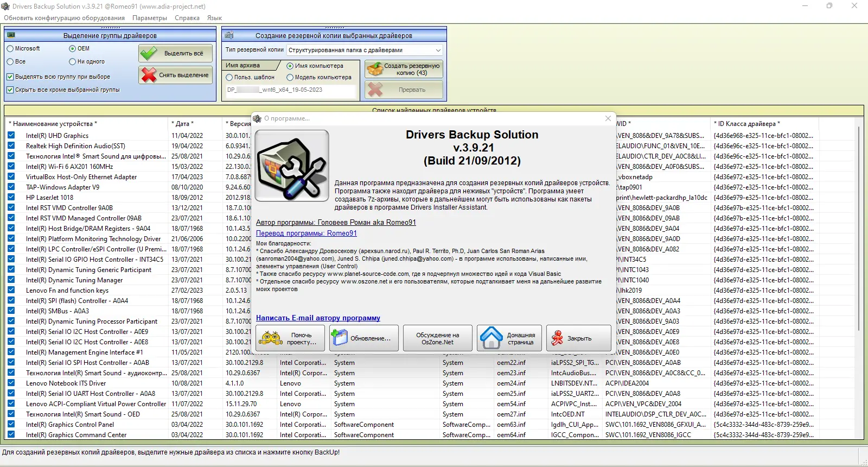Open Перевод программы: Romeo91 link

click(307, 233)
